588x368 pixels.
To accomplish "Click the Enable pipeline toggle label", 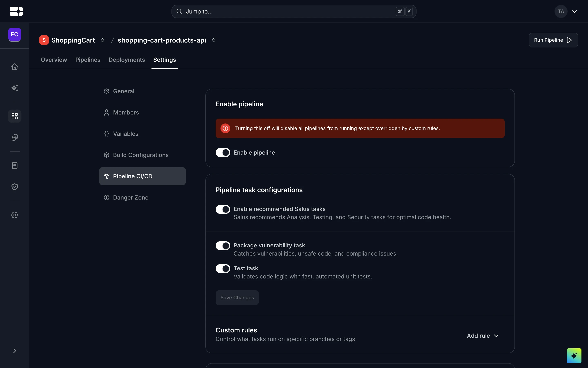I will tap(254, 153).
